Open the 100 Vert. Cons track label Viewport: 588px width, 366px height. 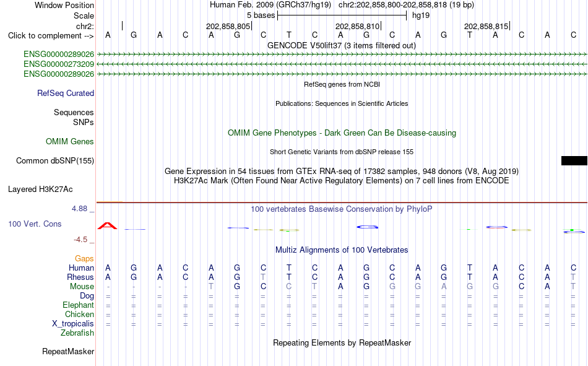(35, 224)
